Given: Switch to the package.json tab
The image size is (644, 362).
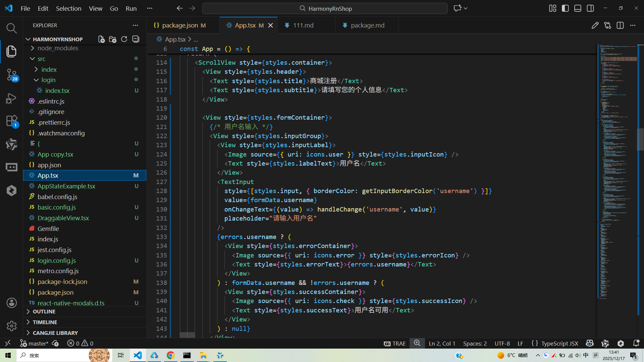Looking at the screenshot, I should click(x=180, y=25).
